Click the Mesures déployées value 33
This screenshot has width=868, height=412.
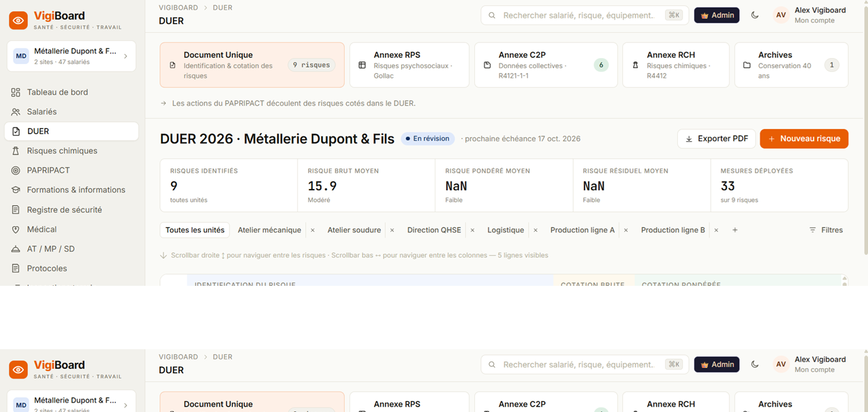coord(728,186)
